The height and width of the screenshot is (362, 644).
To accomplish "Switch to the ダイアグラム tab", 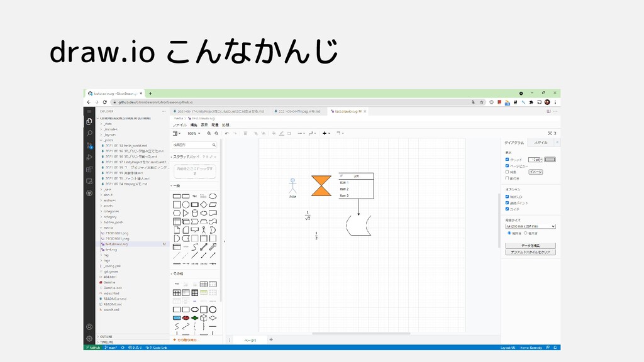I will click(514, 143).
